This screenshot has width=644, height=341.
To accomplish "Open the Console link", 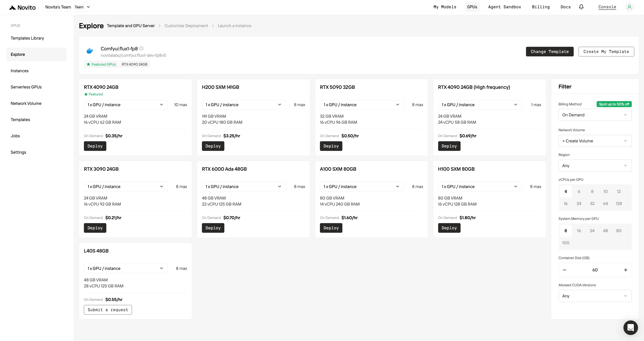I will coord(607,7).
